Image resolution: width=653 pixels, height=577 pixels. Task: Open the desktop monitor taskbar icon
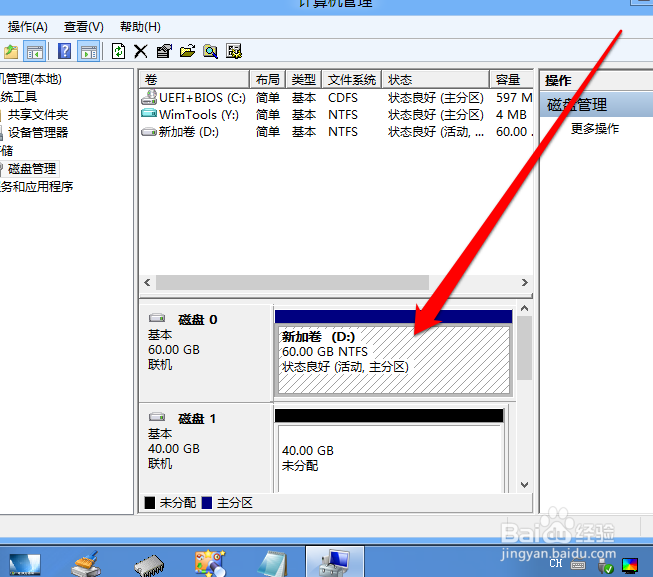click(25, 564)
